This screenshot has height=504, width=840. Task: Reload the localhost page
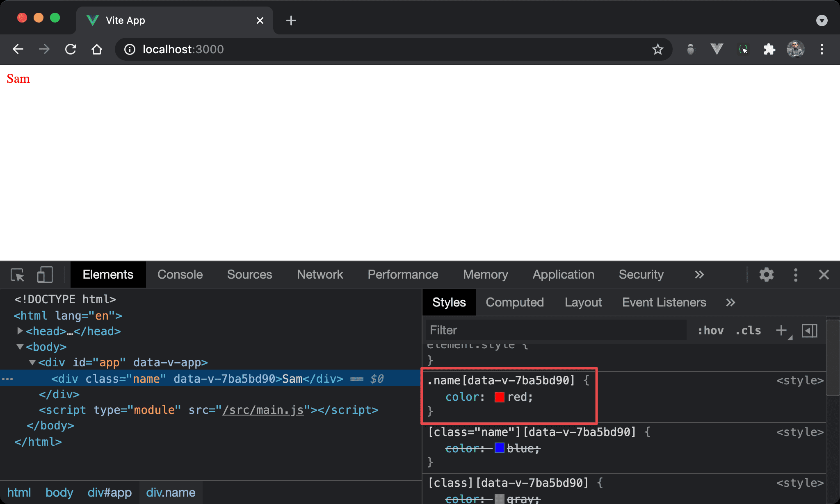(71, 49)
